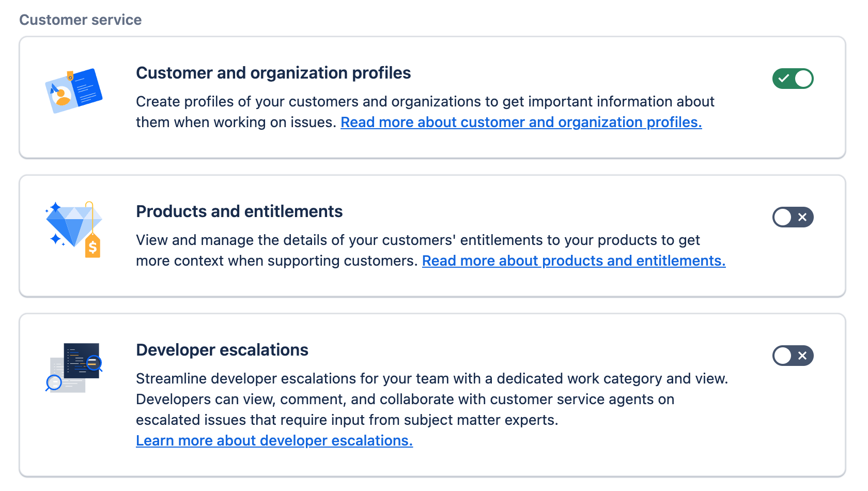Click the Developer escalations description text
This screenshot has width=868, height=491.
coord(432,399)
